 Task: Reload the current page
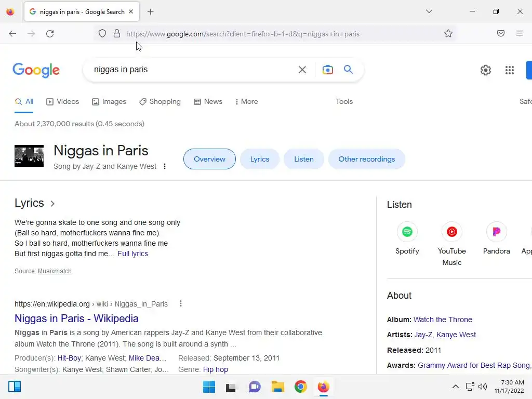point(50,34)
